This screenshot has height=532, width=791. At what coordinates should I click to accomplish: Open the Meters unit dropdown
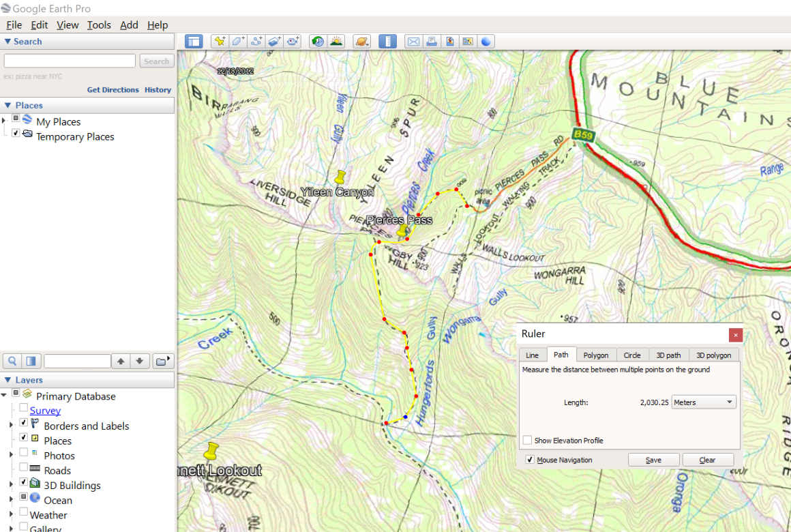tap(703, 402)
